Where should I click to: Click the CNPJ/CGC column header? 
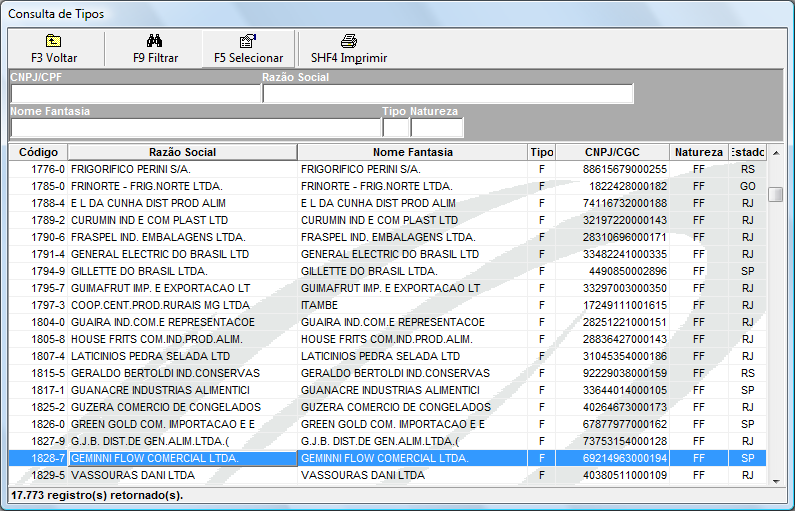click(x=612, y=152)
